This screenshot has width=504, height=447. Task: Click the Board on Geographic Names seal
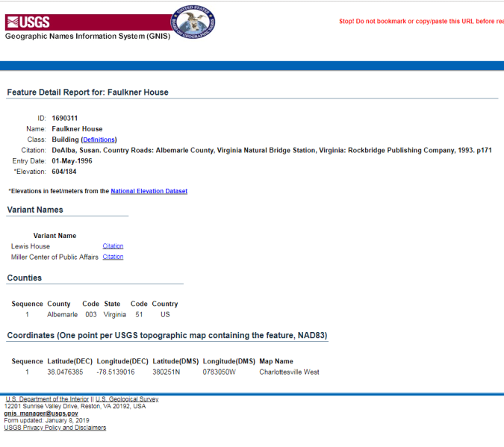click(x=194, y=23)
